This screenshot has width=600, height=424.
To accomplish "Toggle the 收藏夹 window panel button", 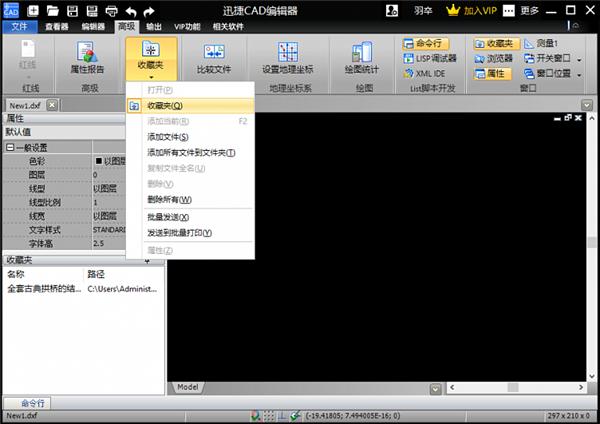I will coord(496,44).
